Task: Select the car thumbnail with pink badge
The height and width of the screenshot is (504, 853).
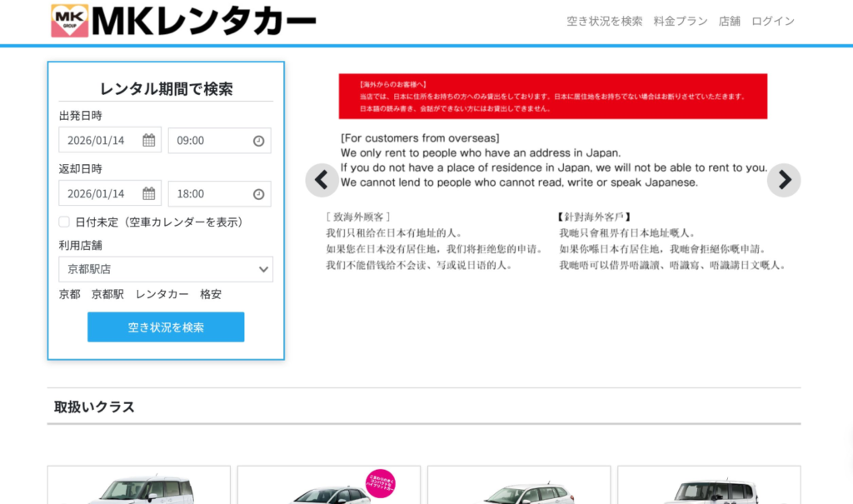Action: click(329, 487)
